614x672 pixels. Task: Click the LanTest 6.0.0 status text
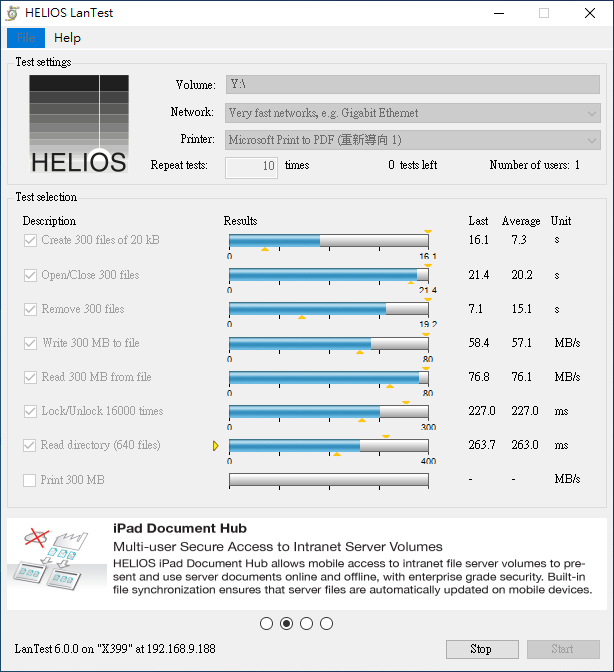point(115,649)
